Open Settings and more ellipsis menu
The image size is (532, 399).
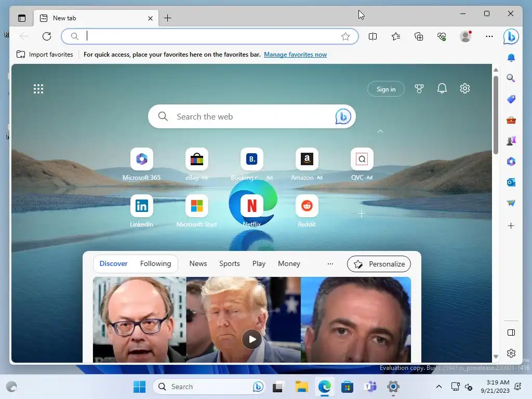point(489,36)
